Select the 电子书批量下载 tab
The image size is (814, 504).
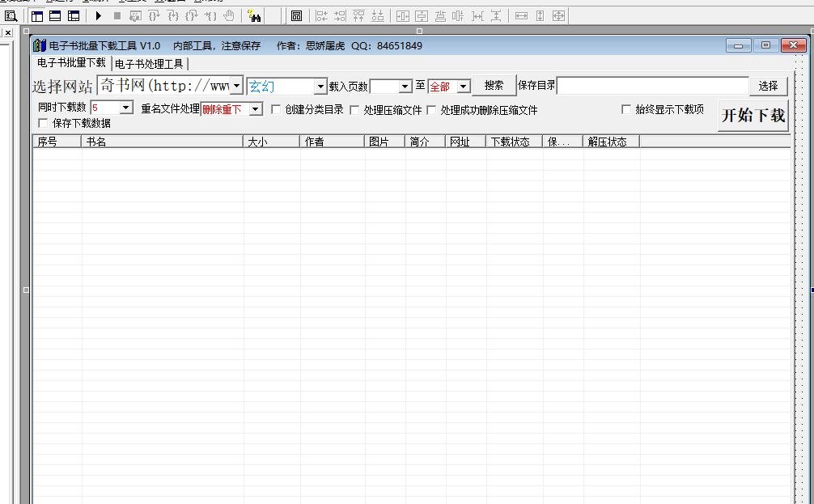point(70,63)
